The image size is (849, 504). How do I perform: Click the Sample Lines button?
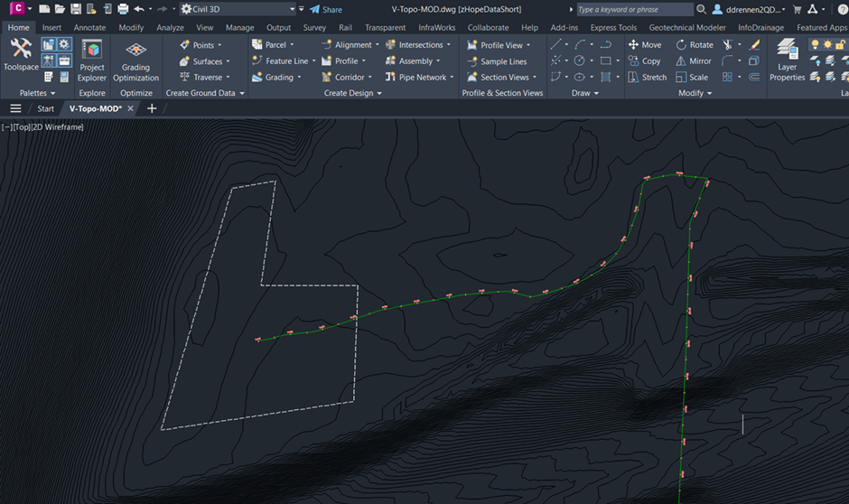(x=498, y=61)
